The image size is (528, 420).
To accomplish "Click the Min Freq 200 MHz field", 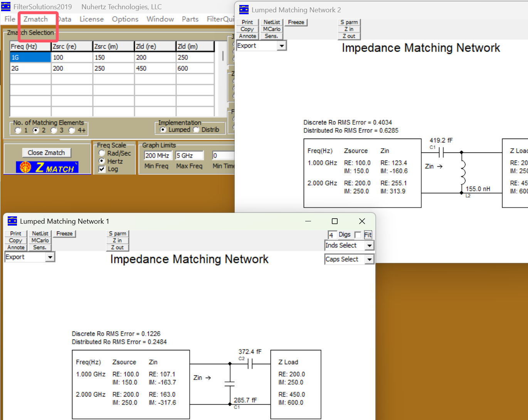I will point(157,156).
